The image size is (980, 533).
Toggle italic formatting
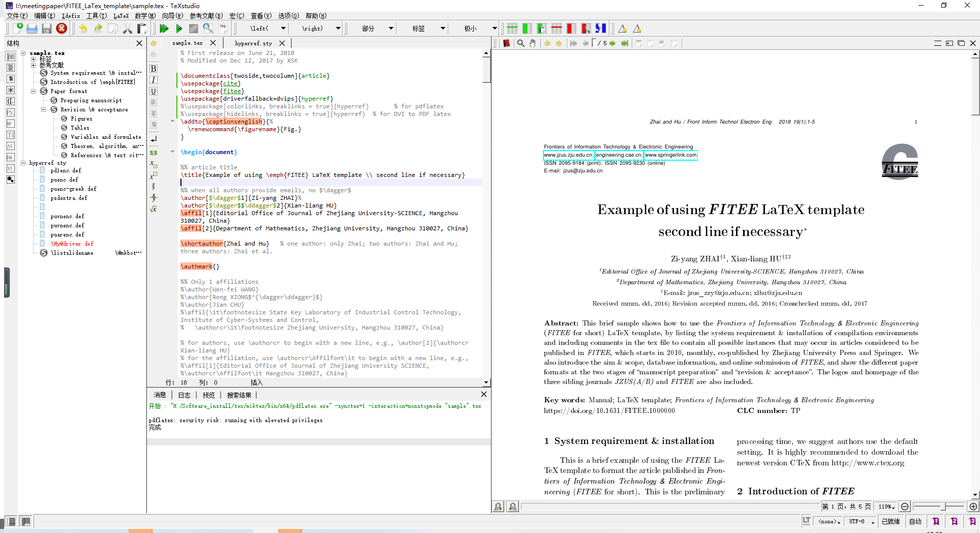(153, 80)
